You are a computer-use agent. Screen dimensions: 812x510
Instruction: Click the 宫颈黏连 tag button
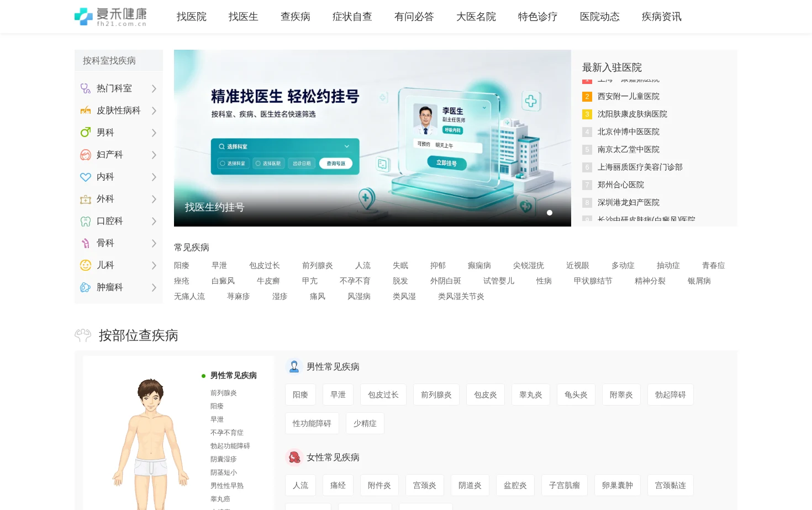(671, 485)
